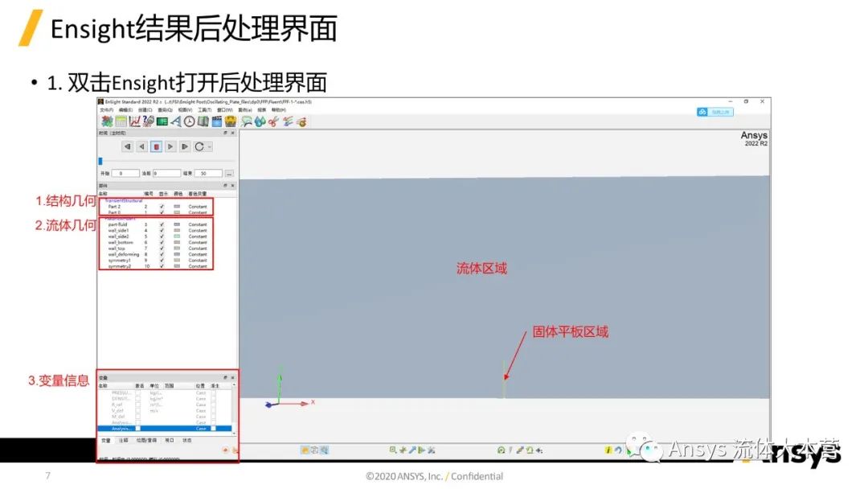Viewport: 868px width, 489px height.
Task: Click the yellow information icon at bottom right
Action: click(x=608, y=450)
